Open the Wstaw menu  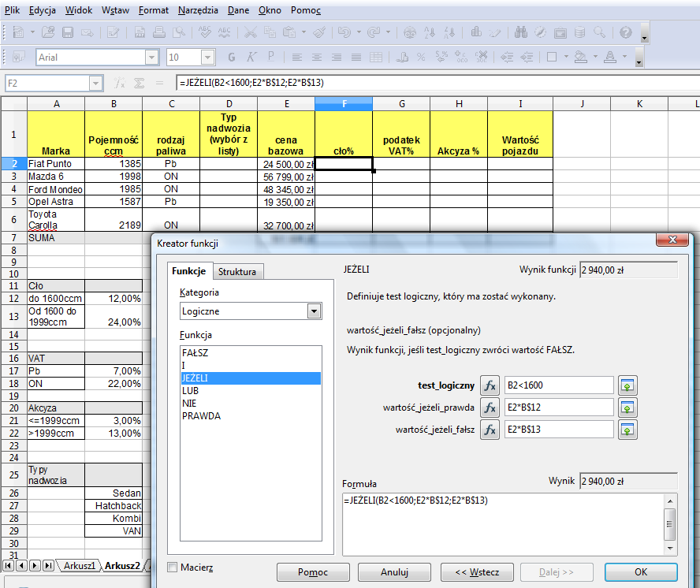click(115, 9)
